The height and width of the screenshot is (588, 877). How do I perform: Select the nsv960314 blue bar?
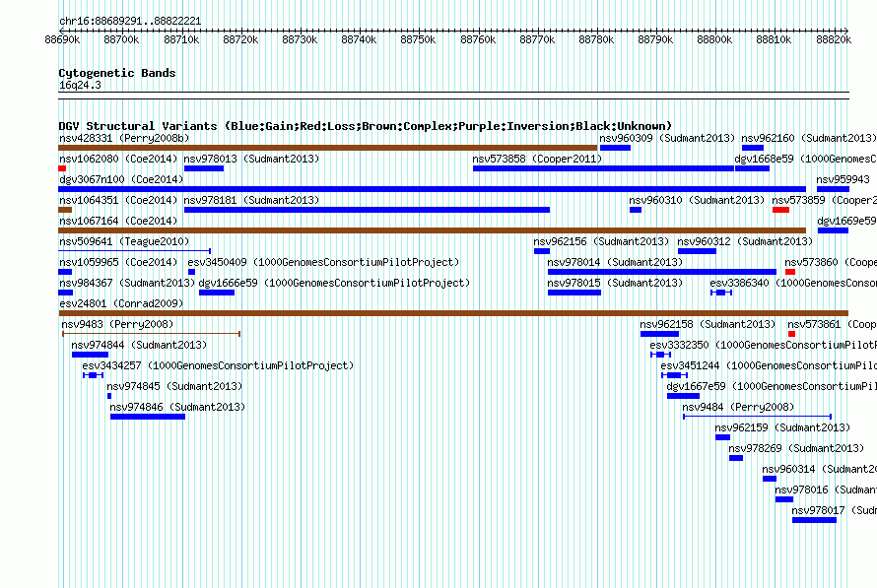pyautogui.click(x=770, y=479)
